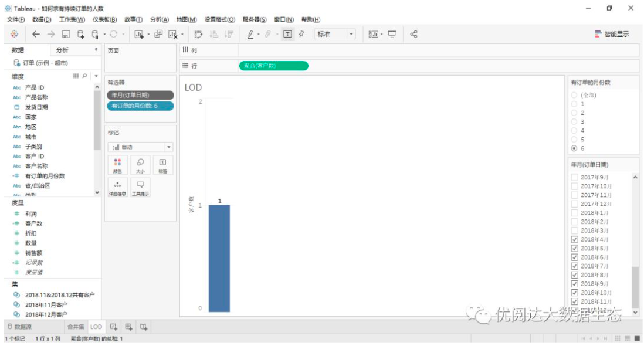Select radio option 6 in 有订单的月份数
This screenshot has width=644, height=346.
tap(574, 148)
